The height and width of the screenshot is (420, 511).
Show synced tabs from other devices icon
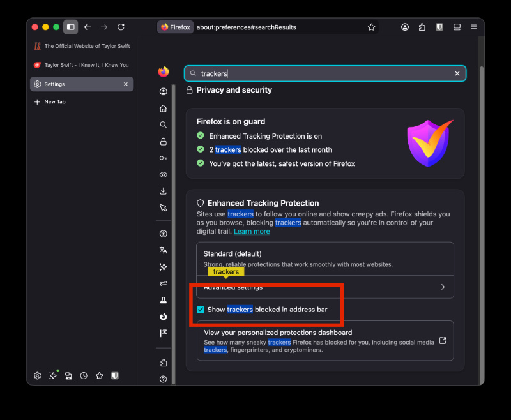click(x=68, y=376)
